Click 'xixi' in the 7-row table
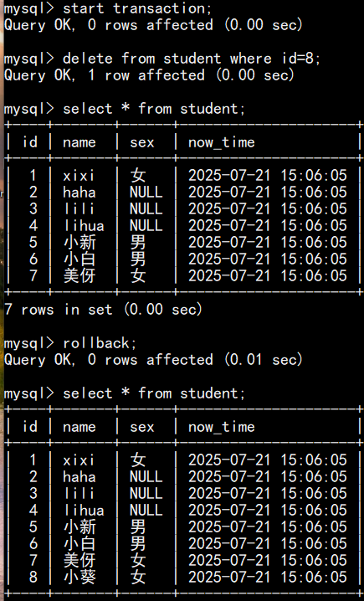This screenshot has width=364, height=601. 79,176
